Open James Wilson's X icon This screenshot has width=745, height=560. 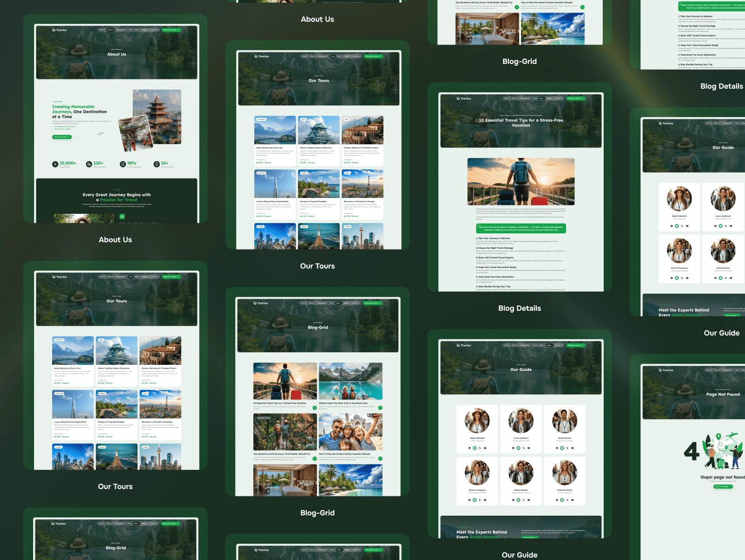pyautogui.click(x=567, y=448)
